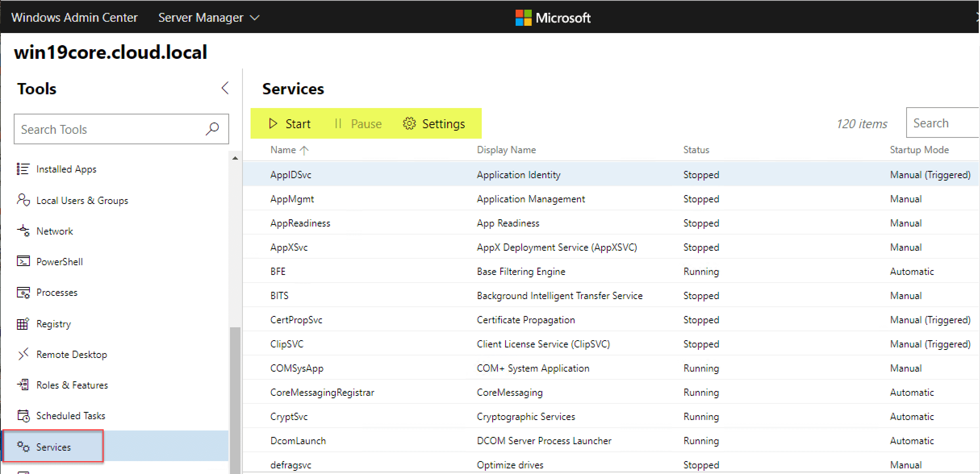The width and height of the screenshot is (980, 474).
Task: Select the Network tool icon
Action: [23, 231]
